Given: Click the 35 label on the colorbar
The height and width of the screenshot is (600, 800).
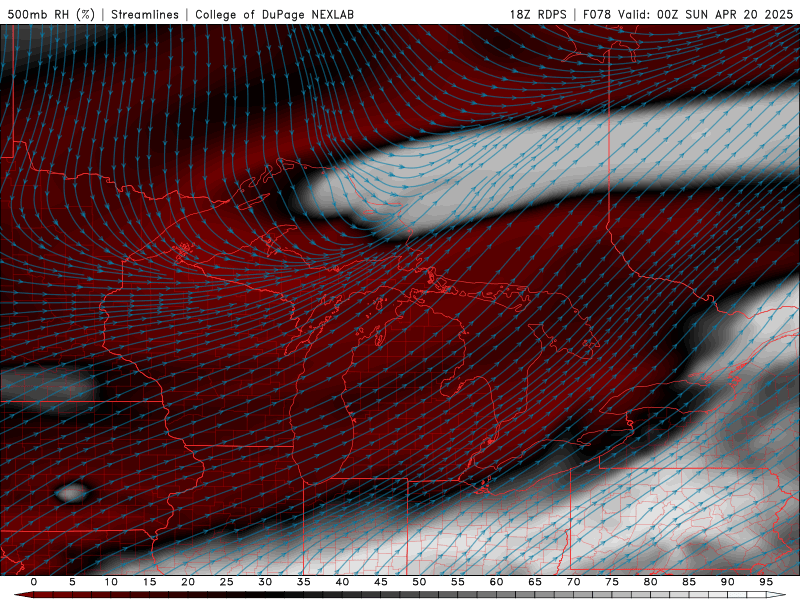Looking at the screenshot, I should pos(303,582).
